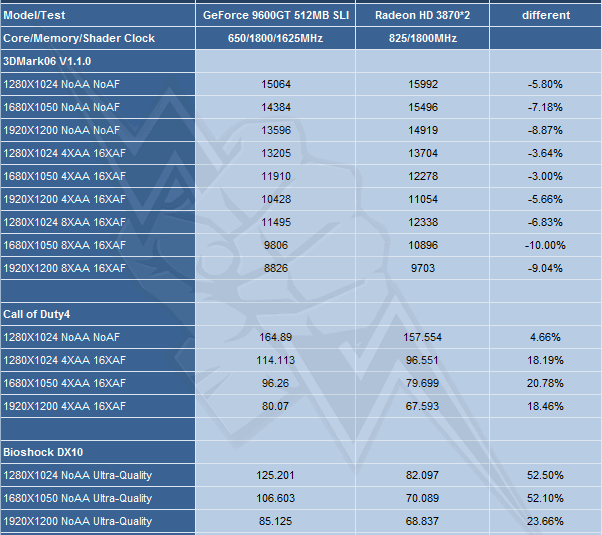Select the score "12338"
This screenshot has width=602, height=535.
coord(422,222)
